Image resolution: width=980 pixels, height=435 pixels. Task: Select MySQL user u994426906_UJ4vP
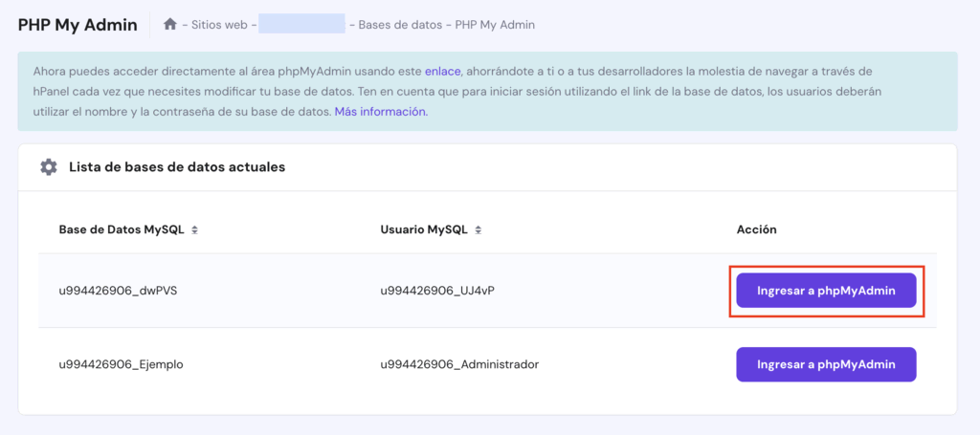pyautogui.click(x=436, y=291)
